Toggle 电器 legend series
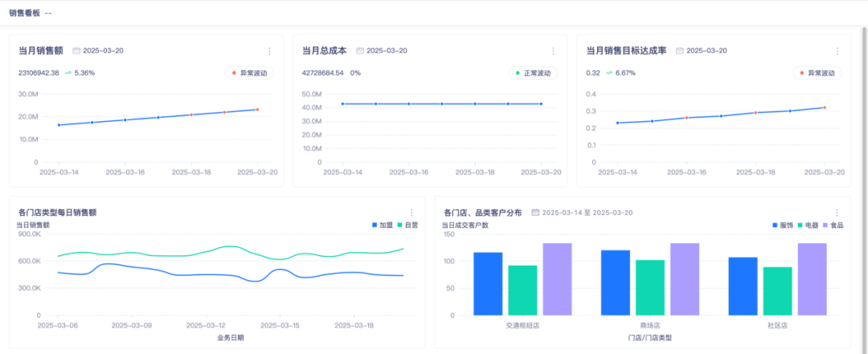Image resolution: width=868 pixels, height=354 pixels. point(808,226)
